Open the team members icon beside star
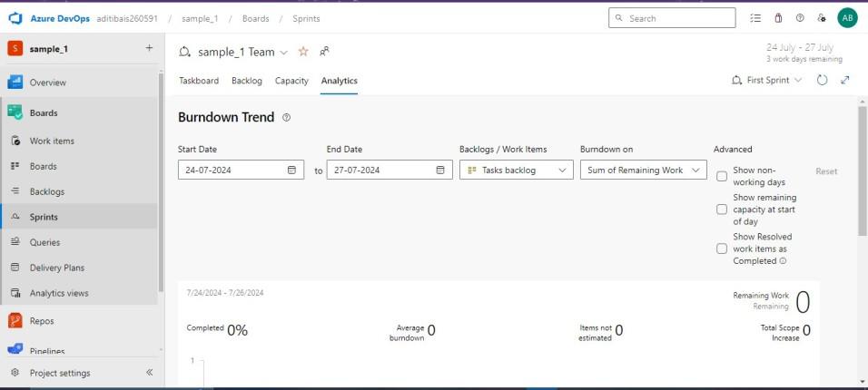 [x=325, y=52]
